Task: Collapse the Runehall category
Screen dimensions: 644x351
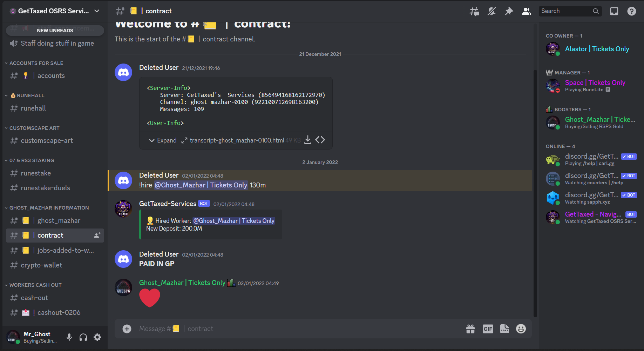Action: click(x=25, y=95)
